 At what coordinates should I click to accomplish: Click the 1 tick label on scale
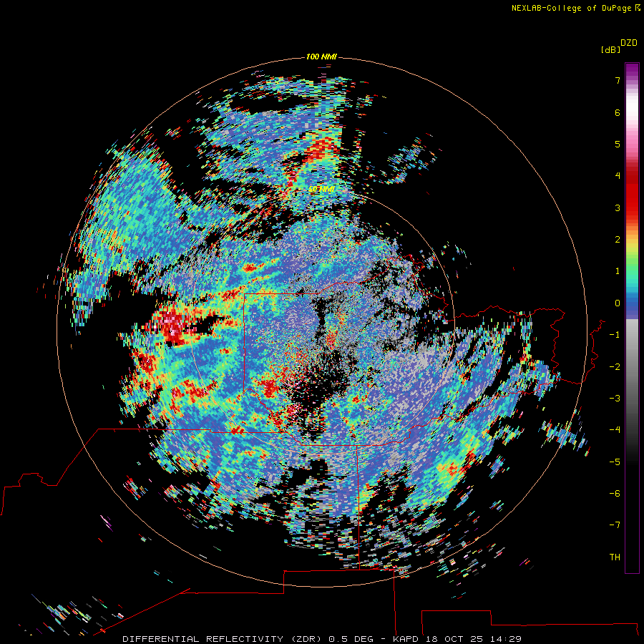(618, 271)
